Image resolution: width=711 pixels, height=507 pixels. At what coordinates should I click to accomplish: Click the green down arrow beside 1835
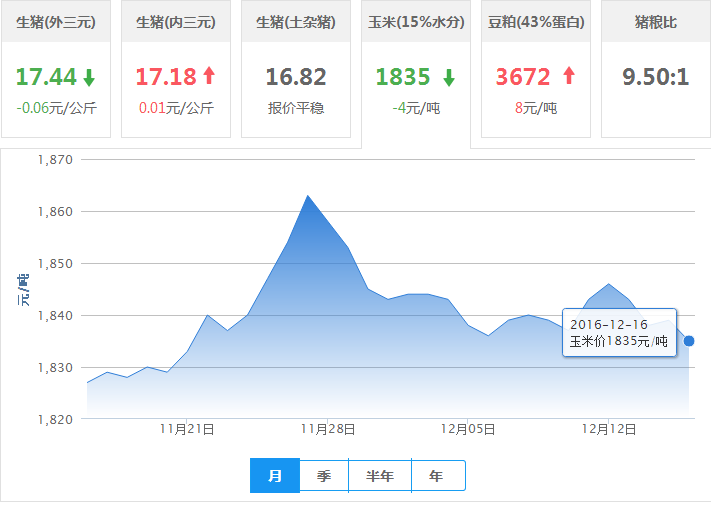pos(449,78)
